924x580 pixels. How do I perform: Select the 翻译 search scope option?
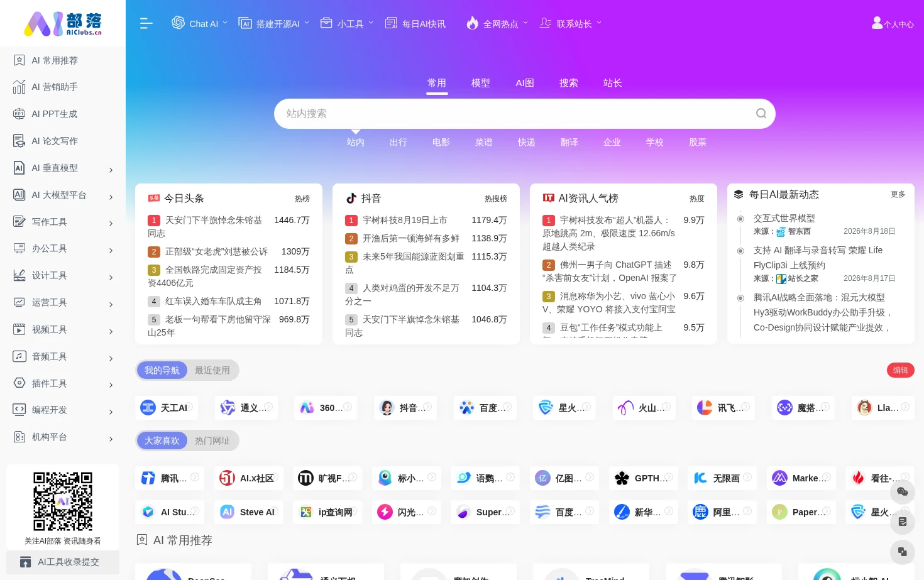tap(569, 143)
